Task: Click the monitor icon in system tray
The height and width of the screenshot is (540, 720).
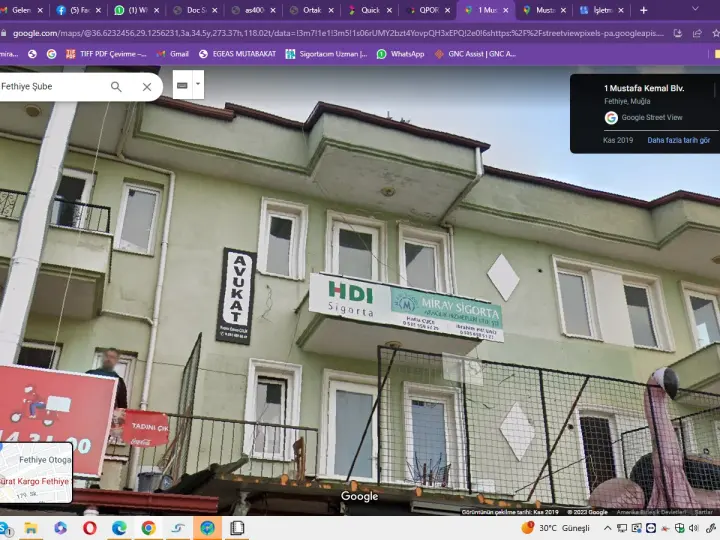Action: (622, 528)
